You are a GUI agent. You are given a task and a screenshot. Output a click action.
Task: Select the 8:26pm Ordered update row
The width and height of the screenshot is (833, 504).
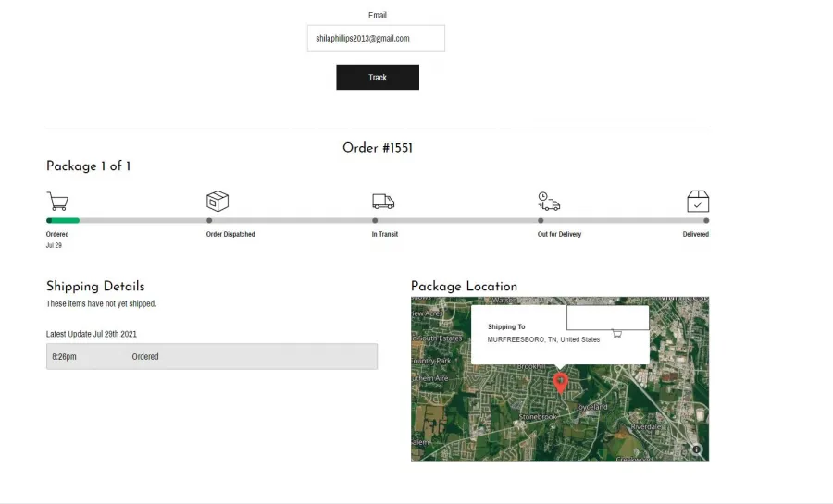point(212,357)
